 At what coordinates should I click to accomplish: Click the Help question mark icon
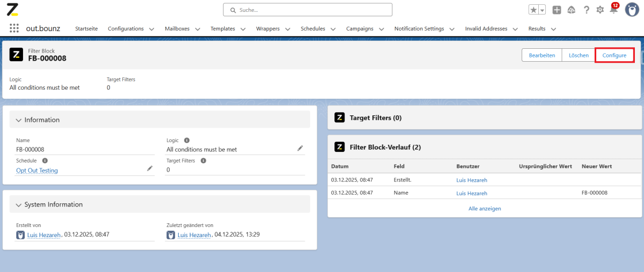(587, 10)
